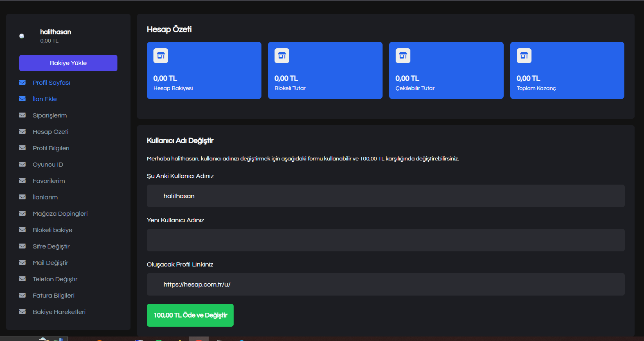Open the Mail Değiştir sidebar link
This screenshot has height=341, width=644.
click(x=50, y=263)
